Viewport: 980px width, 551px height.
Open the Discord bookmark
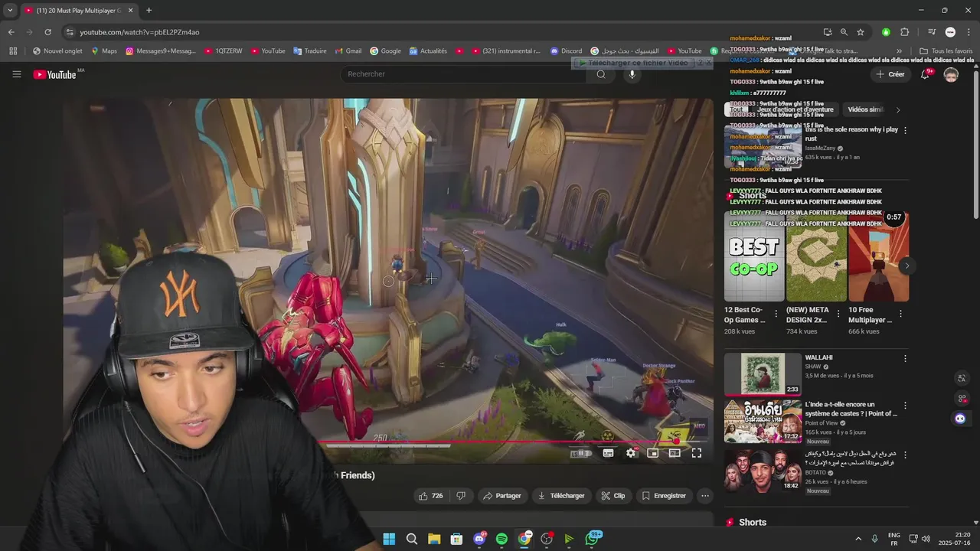tap(566, 51)
